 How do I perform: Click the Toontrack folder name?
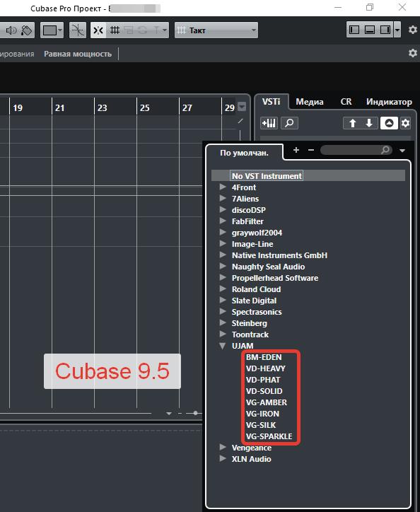click(250, 334)
